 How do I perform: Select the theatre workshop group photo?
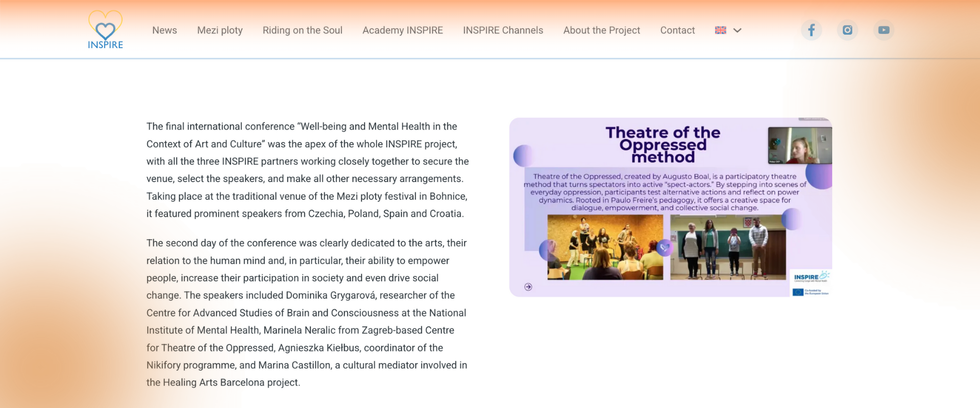point(605,247)
